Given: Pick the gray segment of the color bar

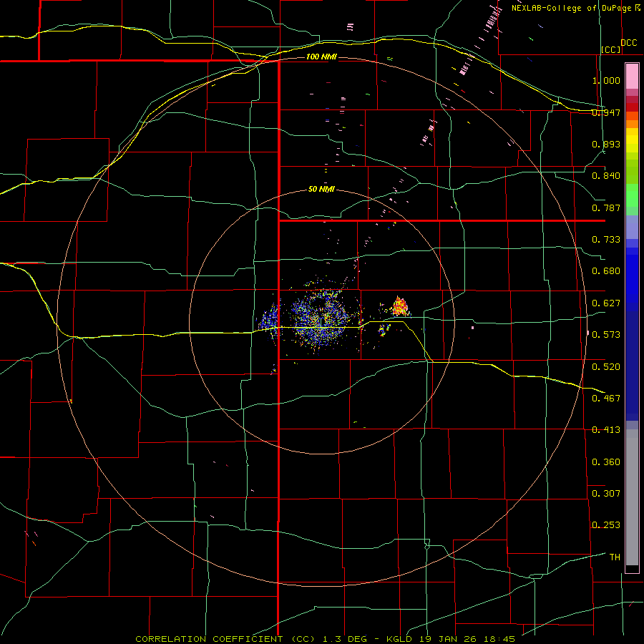Looking at the screenshot, I should 632,497.
